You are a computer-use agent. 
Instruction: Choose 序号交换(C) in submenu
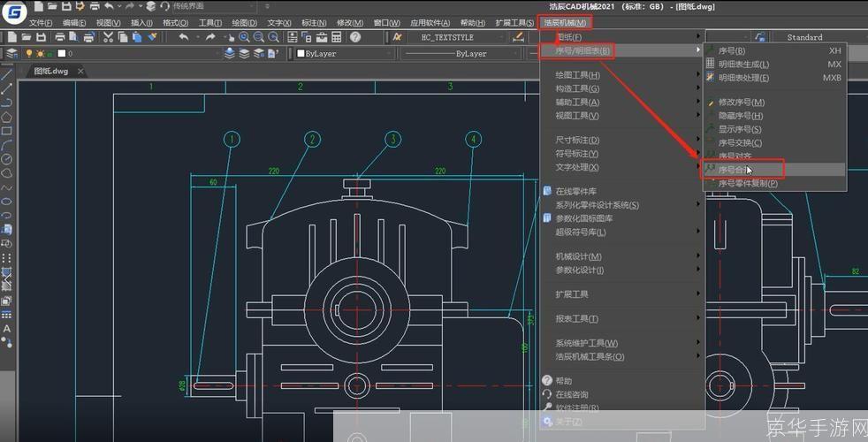774,143
